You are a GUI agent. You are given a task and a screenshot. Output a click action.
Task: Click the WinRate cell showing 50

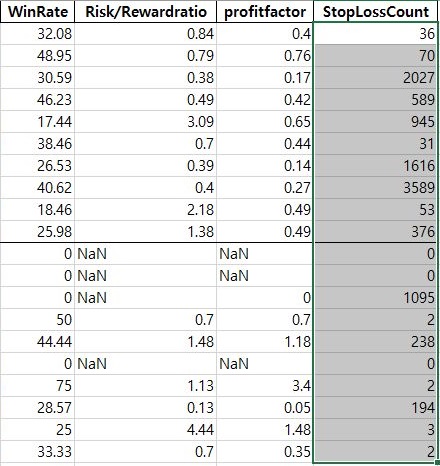click(37, 320)
